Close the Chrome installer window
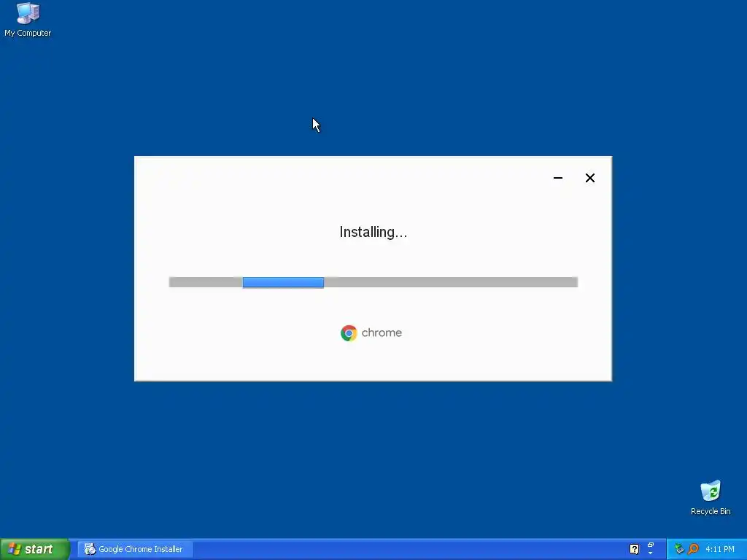Image resolution: width=747 pixels, height=560 pixels. tap(589, 178)
